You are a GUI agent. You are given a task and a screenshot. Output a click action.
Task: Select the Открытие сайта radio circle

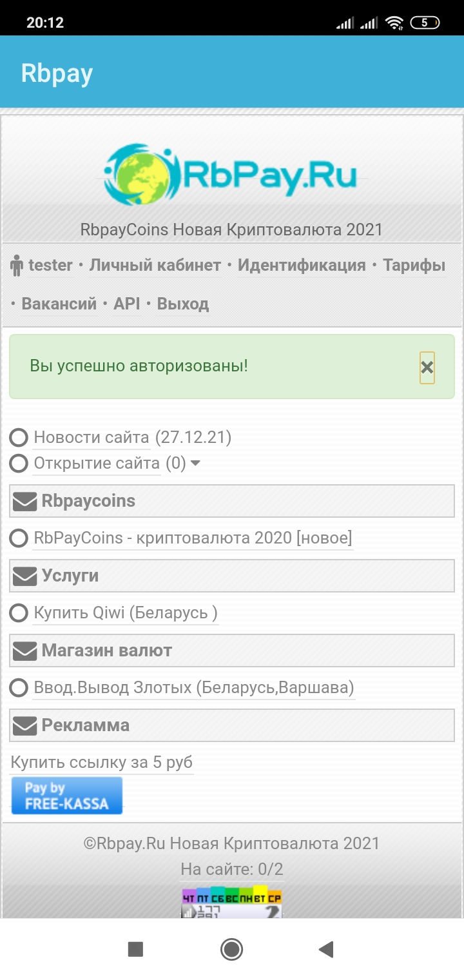pyautogui.click(x=19, y=463)
